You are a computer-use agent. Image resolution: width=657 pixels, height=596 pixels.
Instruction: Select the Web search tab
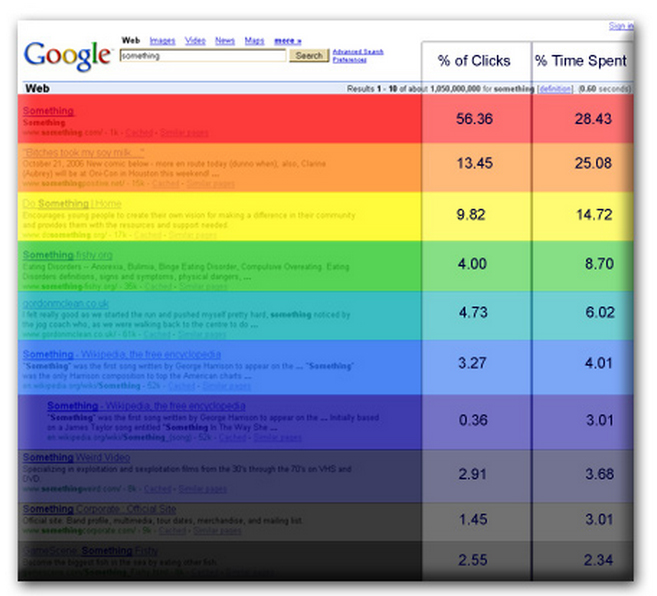(131, 41)
